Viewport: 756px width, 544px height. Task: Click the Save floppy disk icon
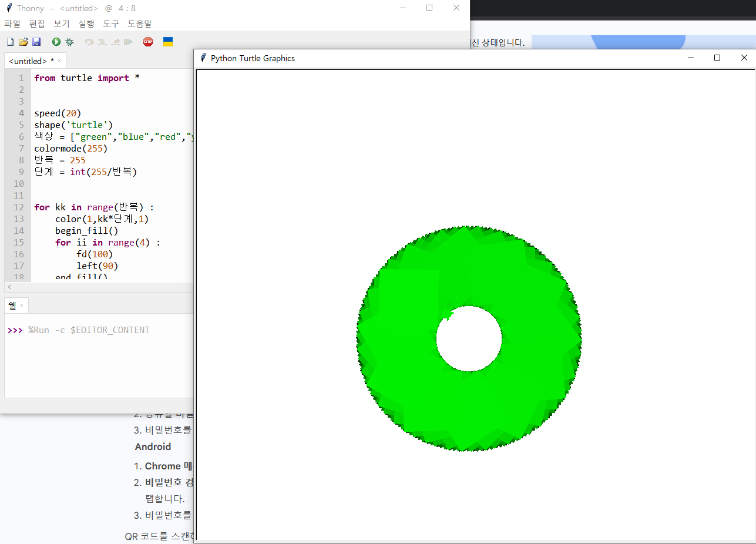[x=36, y=42]
